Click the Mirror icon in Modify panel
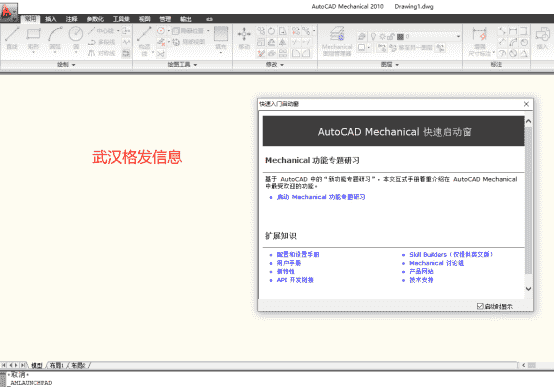 pos(283,42)
